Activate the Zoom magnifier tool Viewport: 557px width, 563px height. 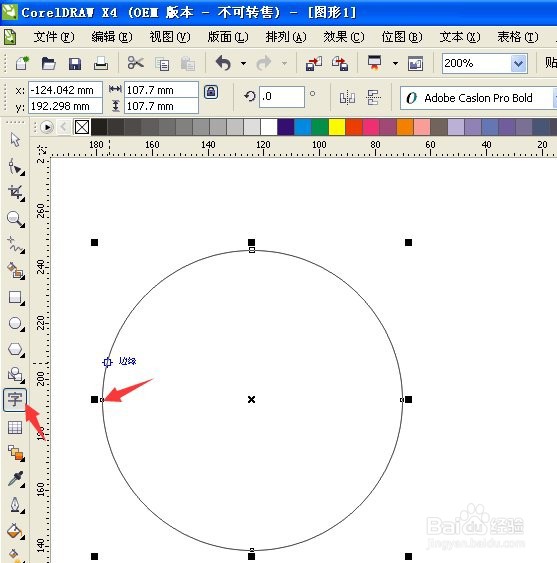click(16, 219)
